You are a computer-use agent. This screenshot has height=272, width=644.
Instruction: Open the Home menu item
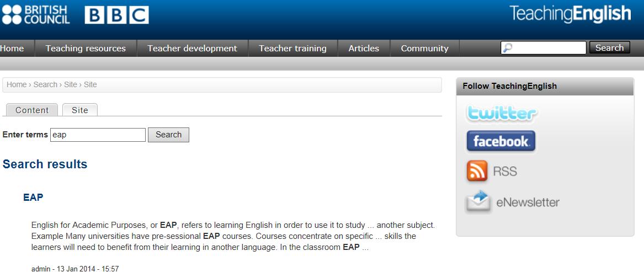click(12, 49)
